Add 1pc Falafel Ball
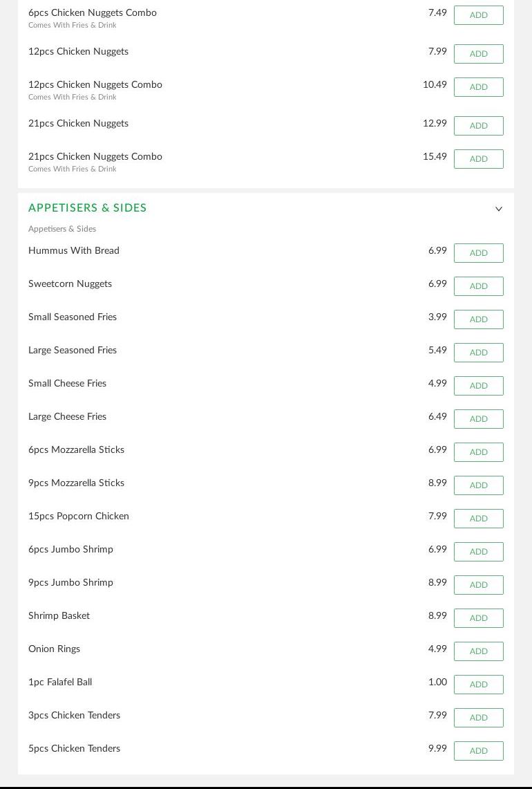The width and height of the screenshot is (532, 789). click(x=478, y=685)
